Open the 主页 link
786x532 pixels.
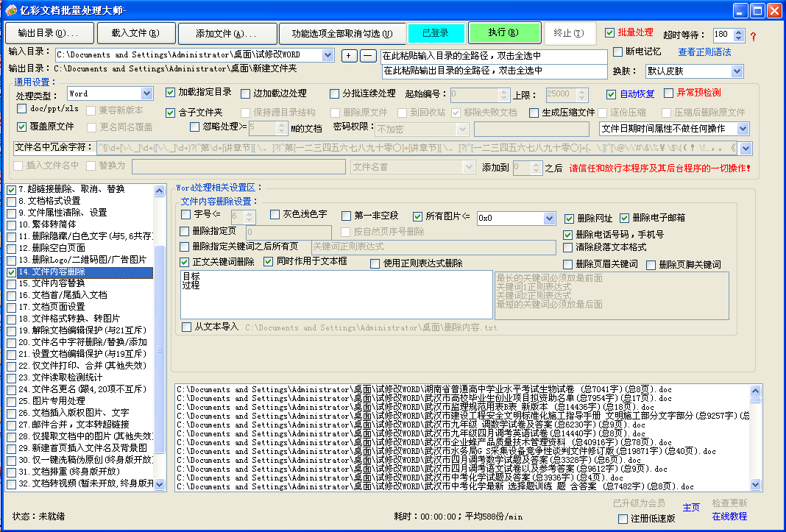tap(691, 508)
